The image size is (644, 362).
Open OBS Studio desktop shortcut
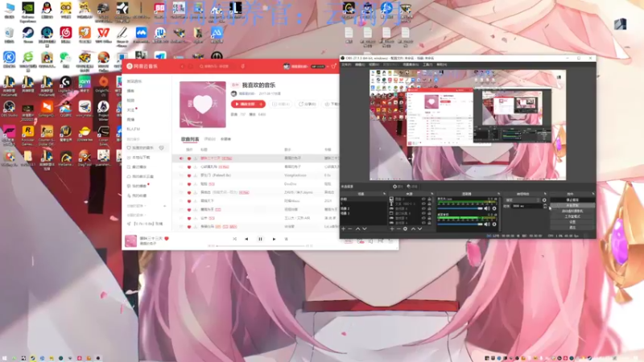click(x=9, y=109)
